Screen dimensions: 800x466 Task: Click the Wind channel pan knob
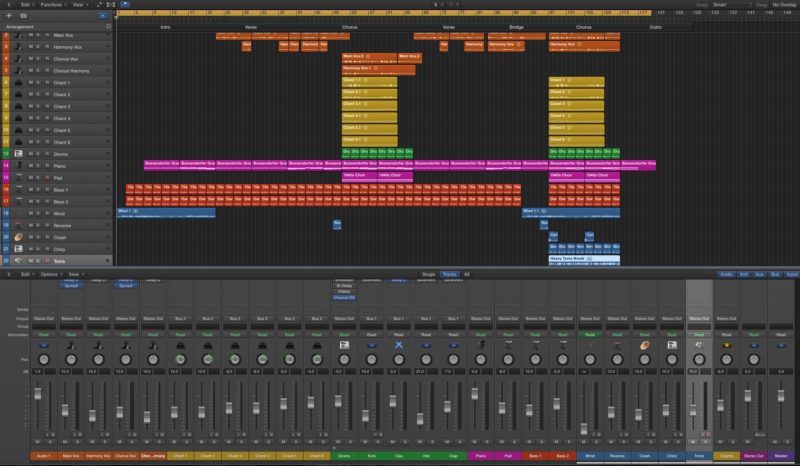coord(590,359)
